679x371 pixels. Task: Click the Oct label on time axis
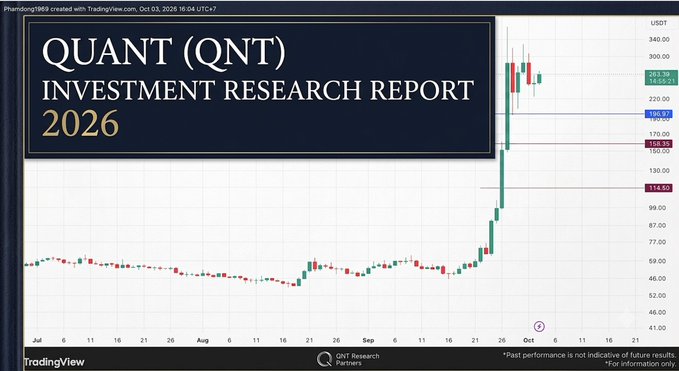tap(528, 340)
